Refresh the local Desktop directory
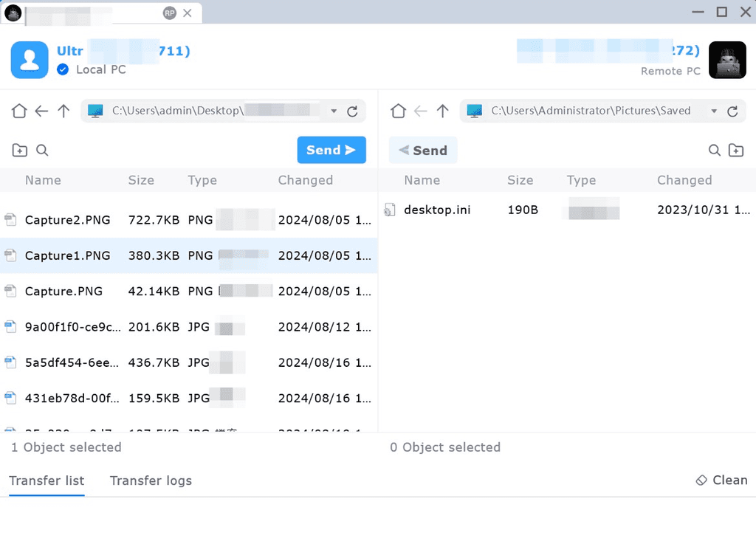 [x=352, y=111]
